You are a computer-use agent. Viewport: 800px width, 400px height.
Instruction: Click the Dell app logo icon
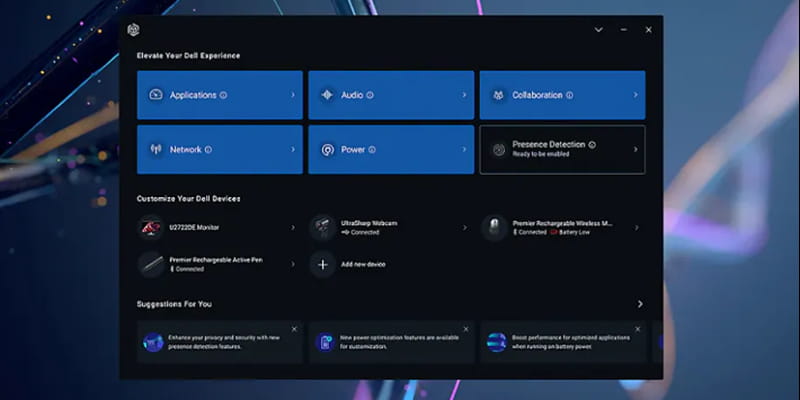click(x=133, y=30)
